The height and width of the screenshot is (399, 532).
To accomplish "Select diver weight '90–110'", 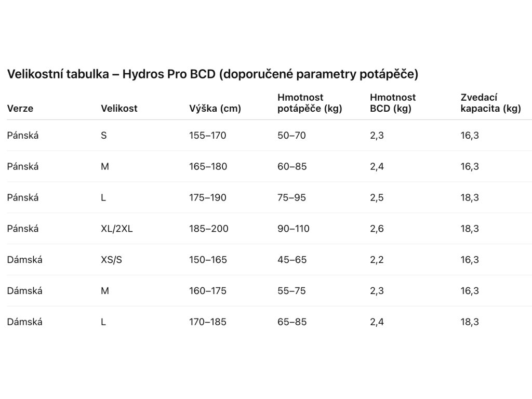I will [x=294, y=229].
